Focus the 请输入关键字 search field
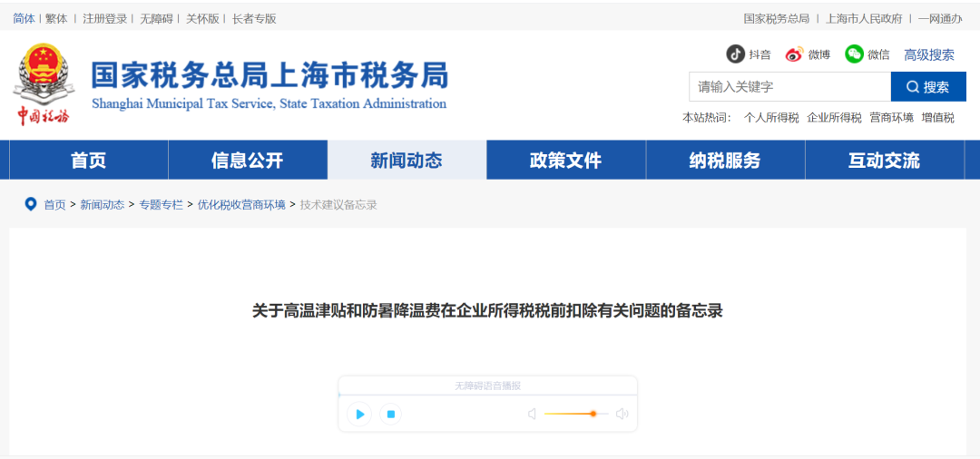Screen dimensions: 980x459 point(789,87)
